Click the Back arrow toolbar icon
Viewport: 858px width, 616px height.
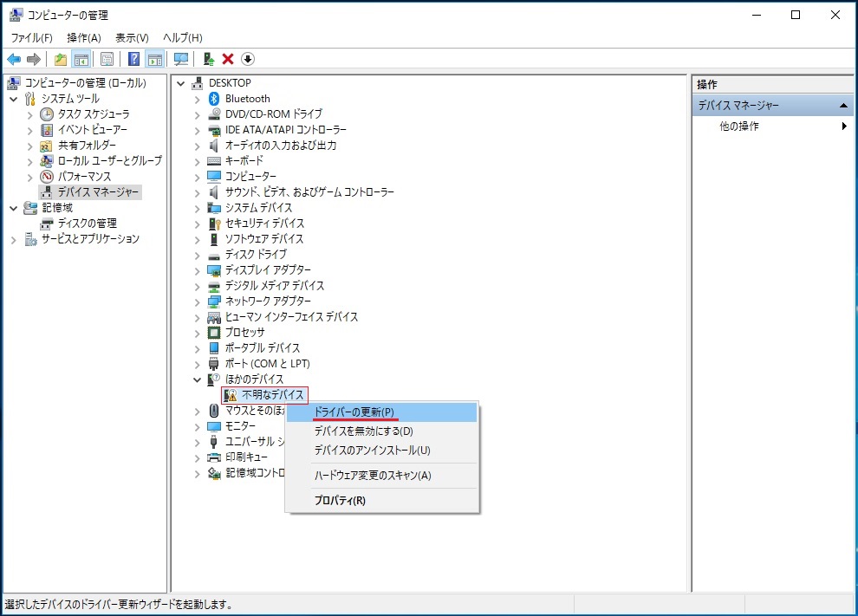pyautogui.click(x=14, y=59)
